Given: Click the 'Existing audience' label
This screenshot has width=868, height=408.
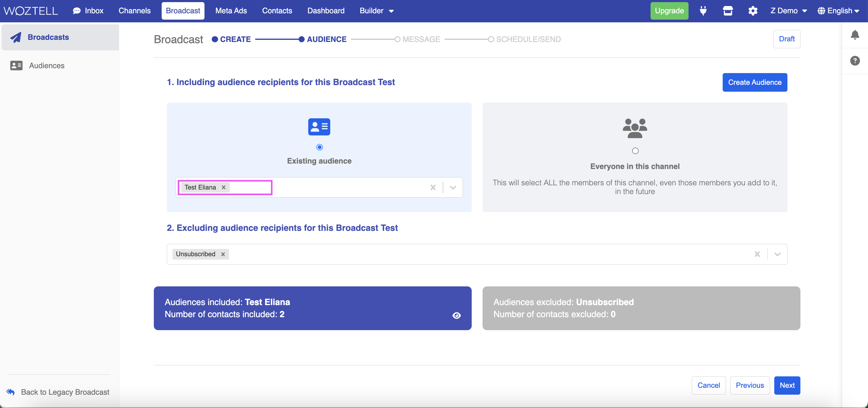Looking at the screenshot, I should tap(319, 161).
